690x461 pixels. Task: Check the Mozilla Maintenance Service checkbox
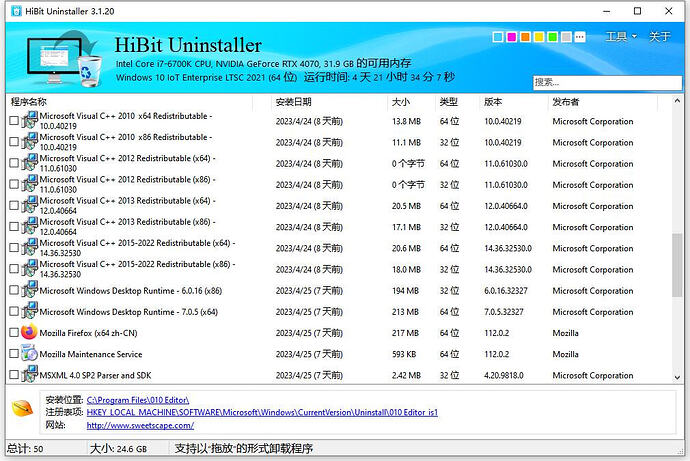click(14, 353)
